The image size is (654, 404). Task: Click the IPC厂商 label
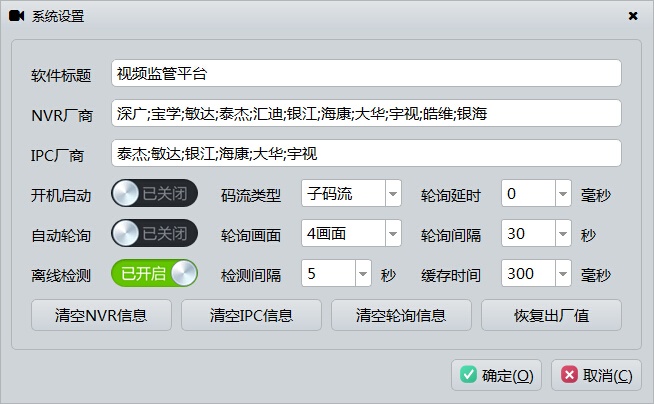pos(57,156)
